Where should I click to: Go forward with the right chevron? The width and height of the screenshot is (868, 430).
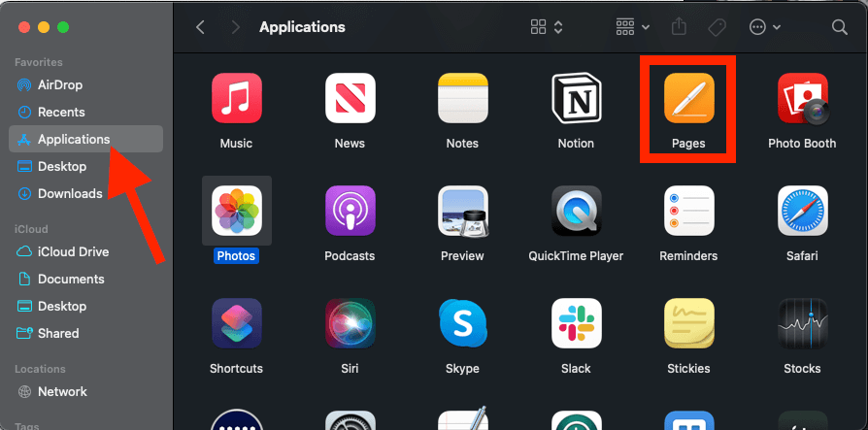pos(236,27)
